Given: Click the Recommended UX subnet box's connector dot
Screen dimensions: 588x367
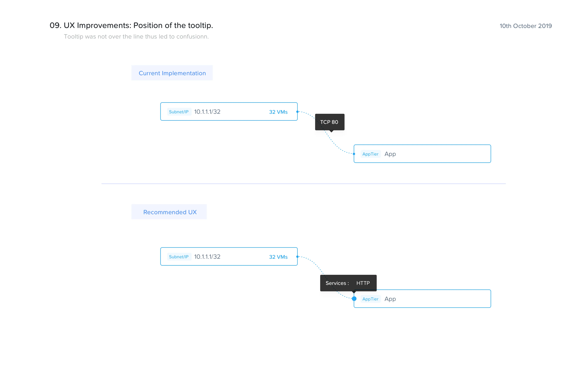Looking at the screenshot, I should click(x=297, y=257).
